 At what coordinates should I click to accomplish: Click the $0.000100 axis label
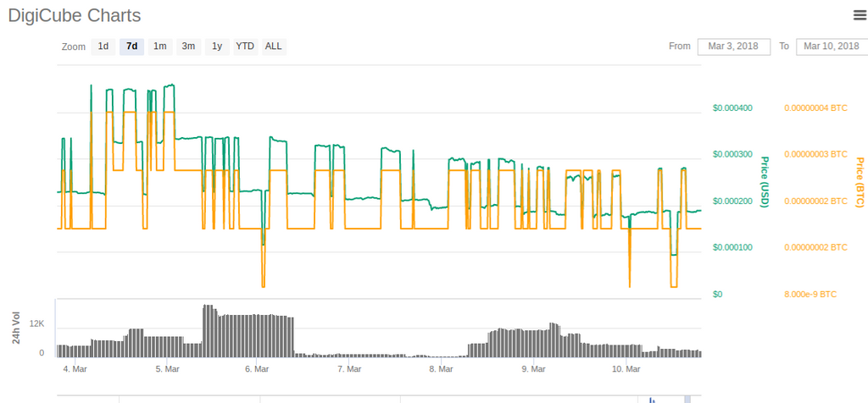(732, 247)
